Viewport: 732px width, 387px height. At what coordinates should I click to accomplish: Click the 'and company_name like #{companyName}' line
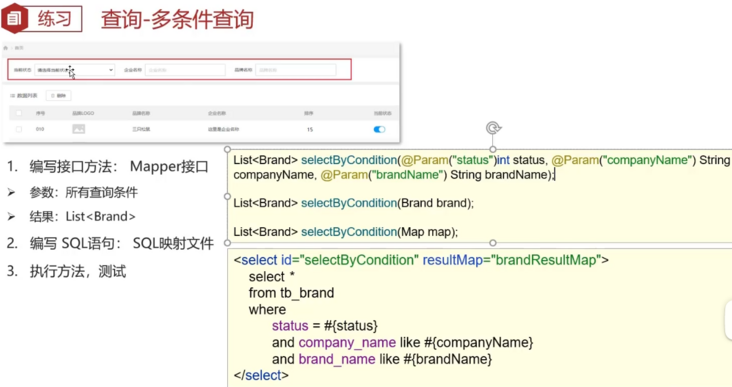(402, 343)
